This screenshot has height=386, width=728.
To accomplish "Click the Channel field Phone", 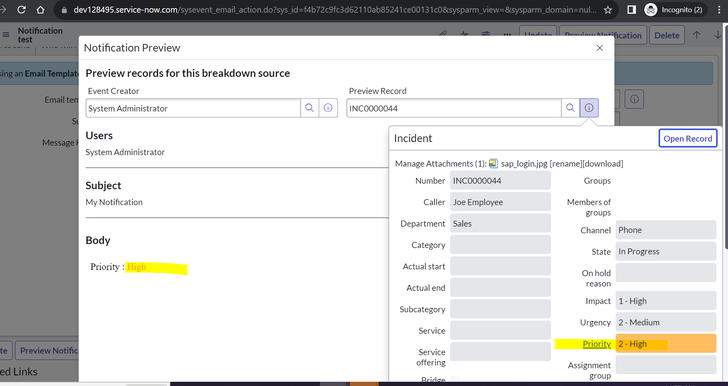I will pos(666,229).
